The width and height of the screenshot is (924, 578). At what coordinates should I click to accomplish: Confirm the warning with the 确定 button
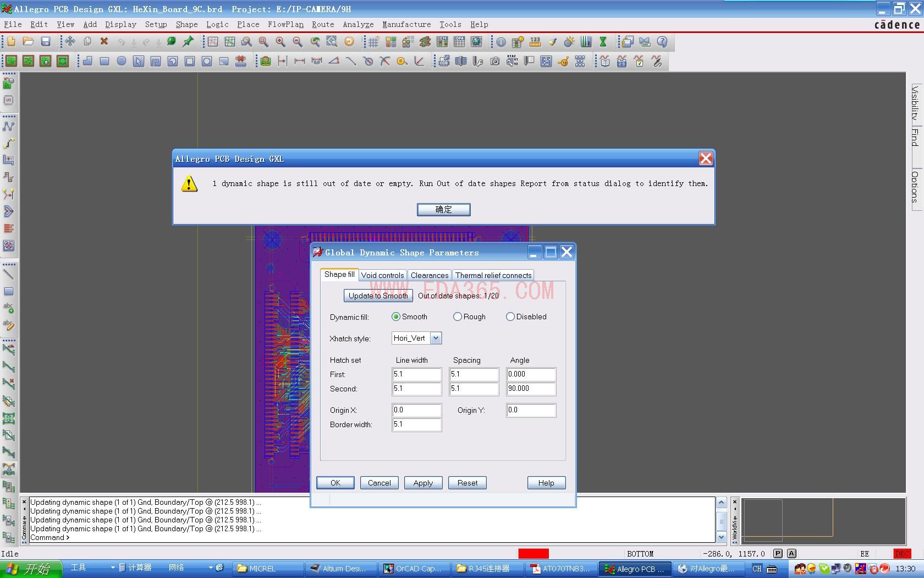point(444,209)
